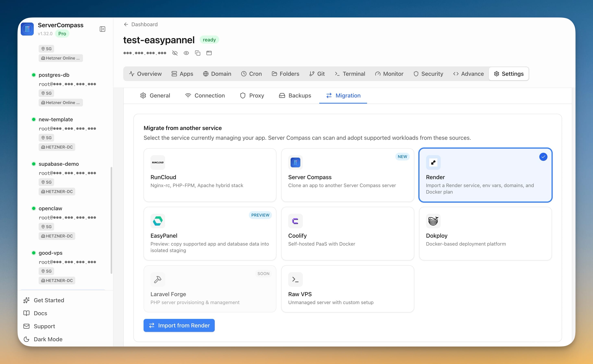
Task: Open General settings sub-tab
Action: coord(155,96)
